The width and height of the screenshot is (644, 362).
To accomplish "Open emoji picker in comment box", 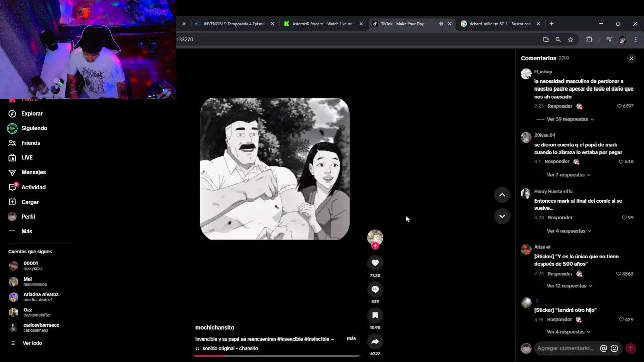I will point(614,348).
